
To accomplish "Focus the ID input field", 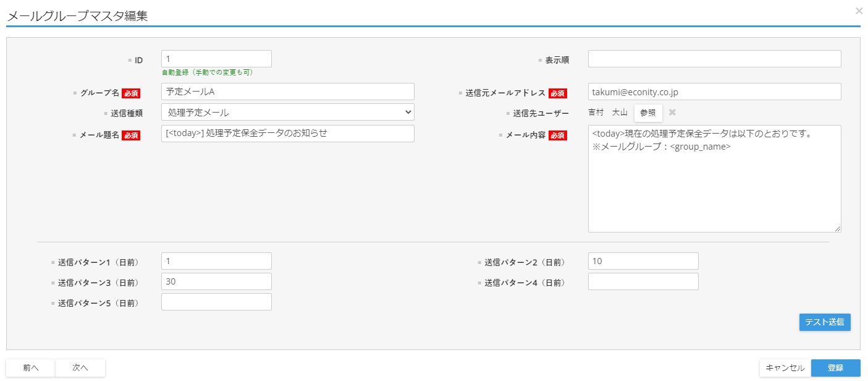I will point(216,59).
